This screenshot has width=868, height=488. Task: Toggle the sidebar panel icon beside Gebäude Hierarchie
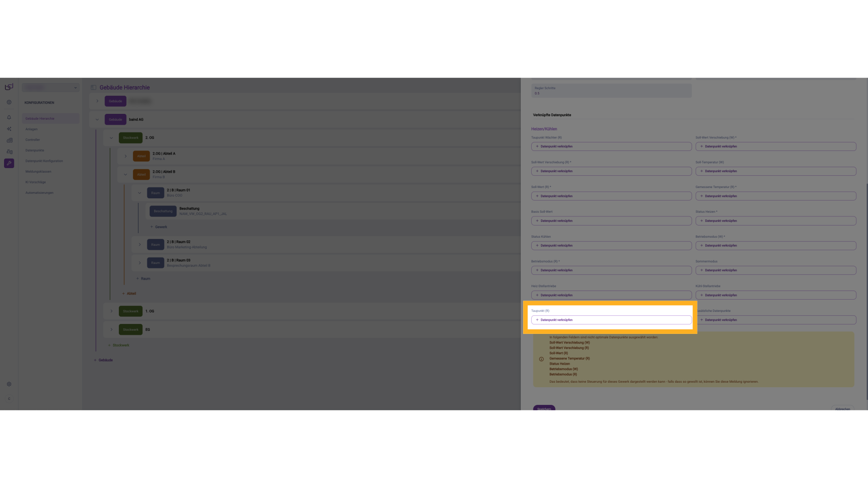pos(94,88)
